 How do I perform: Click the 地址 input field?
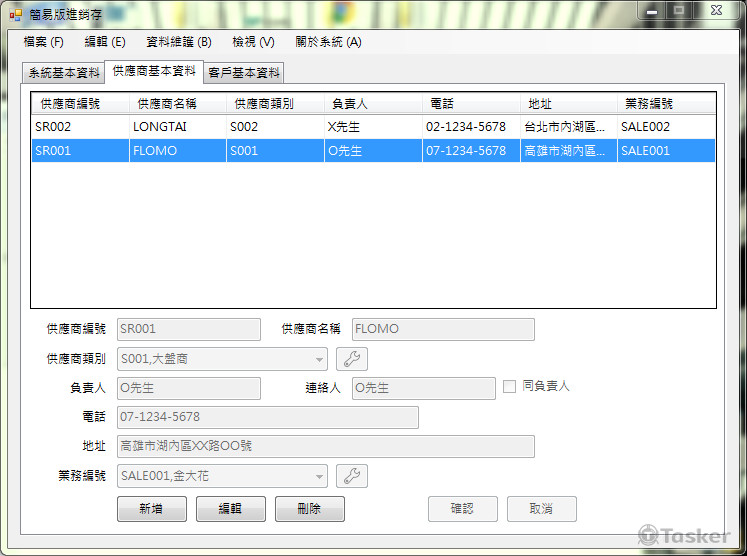[x=325, y=446]
